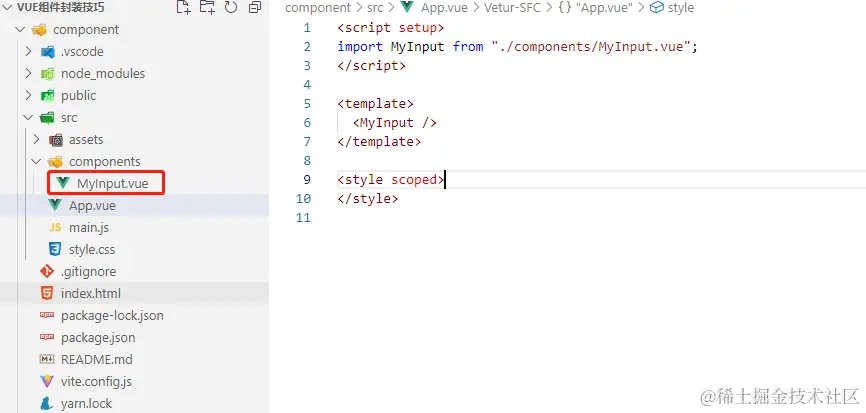The height and width of the screenshot is (413, 866).
Task: Click line number 2 in the gutter
Action: [307, 47]
